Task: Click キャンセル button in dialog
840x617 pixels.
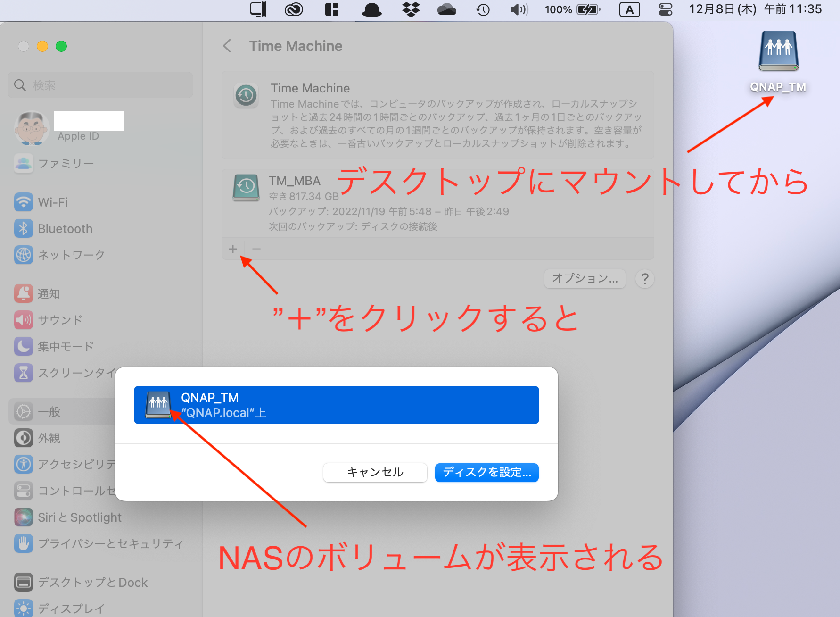Action: pos(375,473)
